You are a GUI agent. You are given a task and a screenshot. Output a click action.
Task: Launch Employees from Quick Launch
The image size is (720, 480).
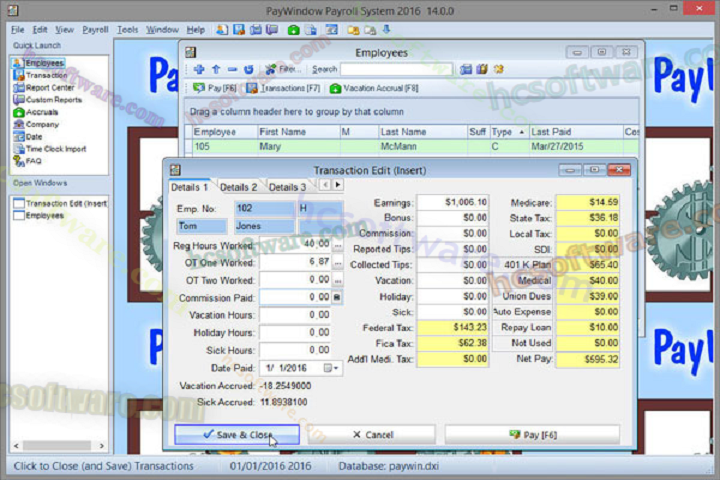pyautogui.click(x=39, y=63)
